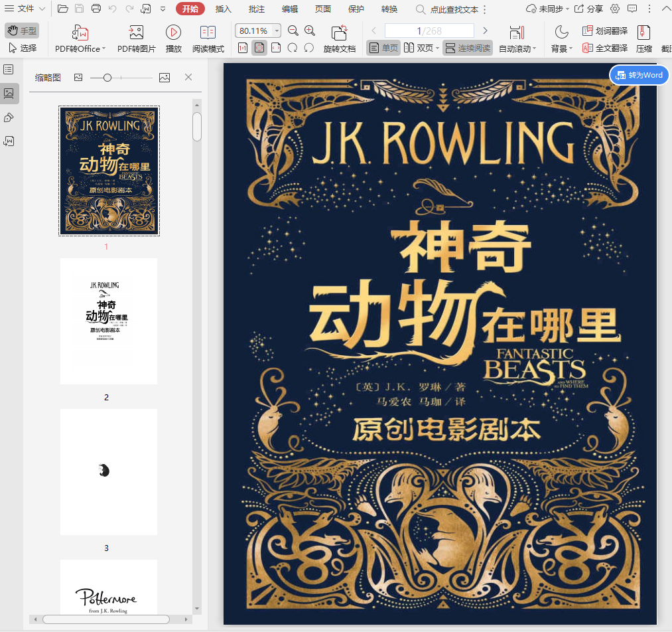Toggle fit-page view icon

[x=259, y=48]
